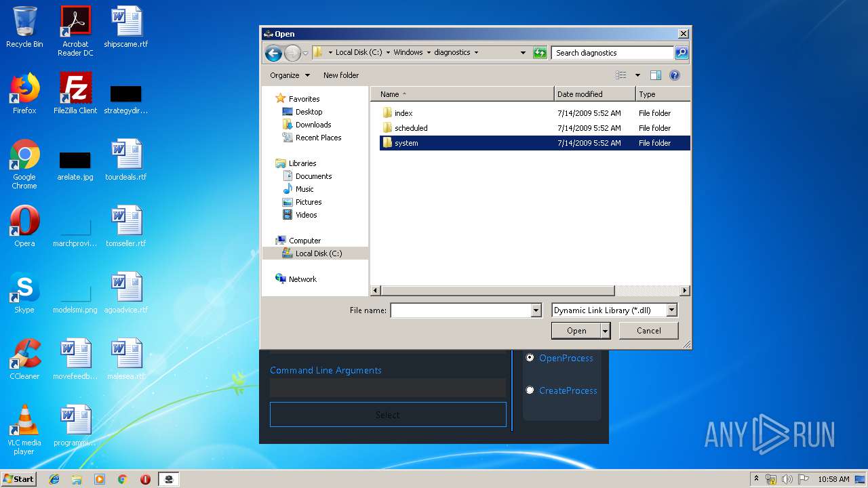Click the search magnifier icon
Image resolution: width=868 pixels, height=488 pixels.
click(x=682, y=53)
